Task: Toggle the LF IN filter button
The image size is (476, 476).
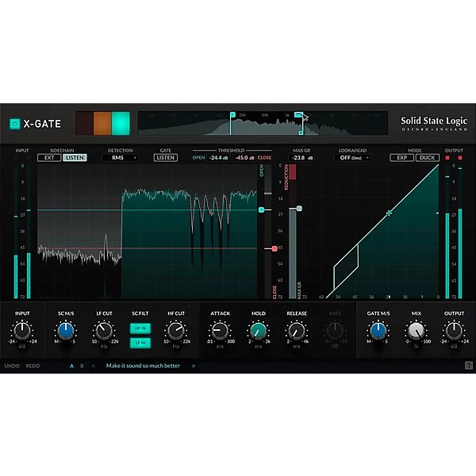Action: [x=140, y=343]
